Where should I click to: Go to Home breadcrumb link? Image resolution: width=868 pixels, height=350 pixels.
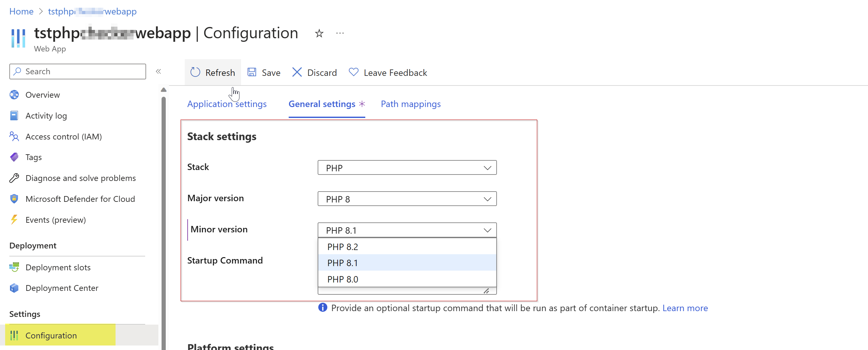tap(21, 12)
